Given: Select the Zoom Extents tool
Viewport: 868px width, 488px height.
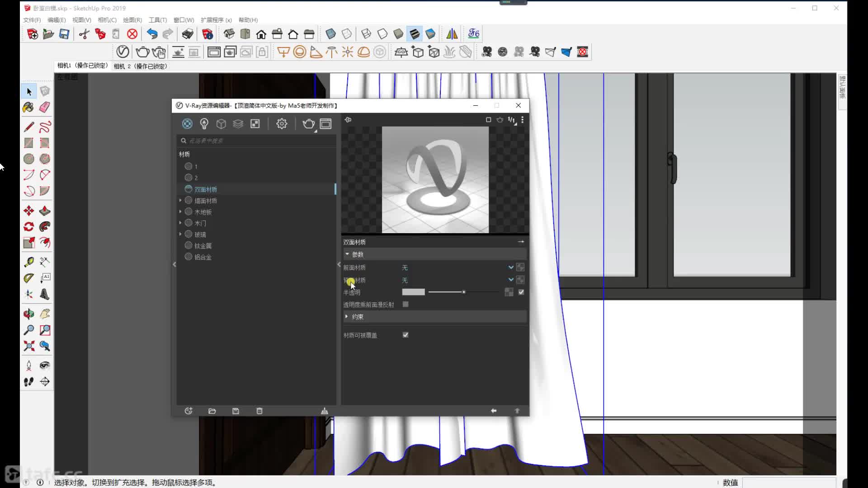Looking at the screenshot, I should click(x=28, y=347).
